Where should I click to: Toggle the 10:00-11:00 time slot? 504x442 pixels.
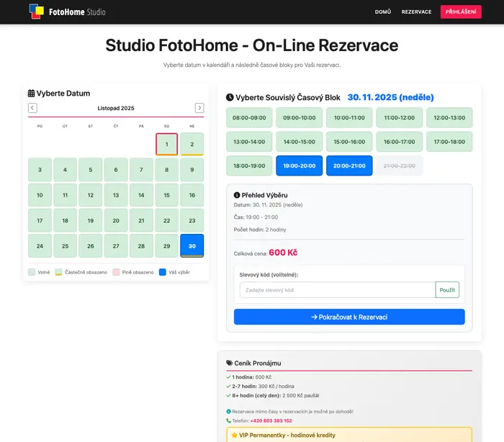click(x=349, y=117)
